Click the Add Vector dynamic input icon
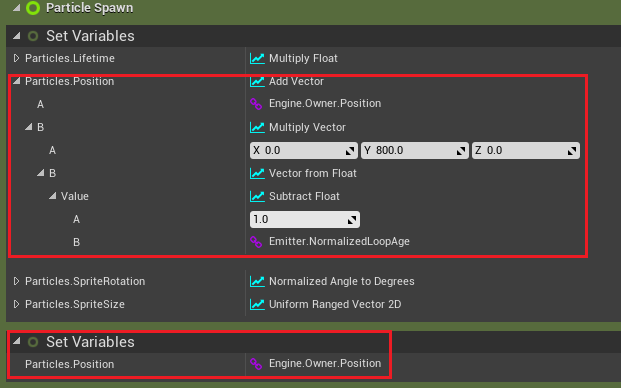 257,82
